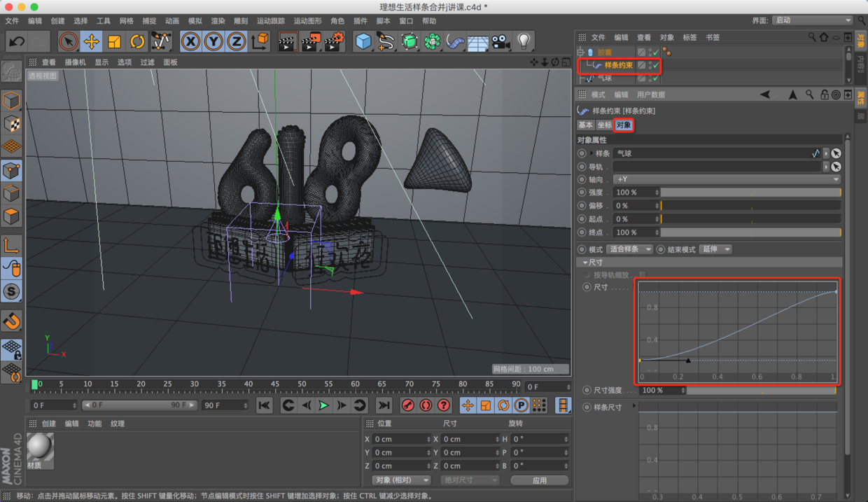Add a floor environment object

tap(478, 42)
